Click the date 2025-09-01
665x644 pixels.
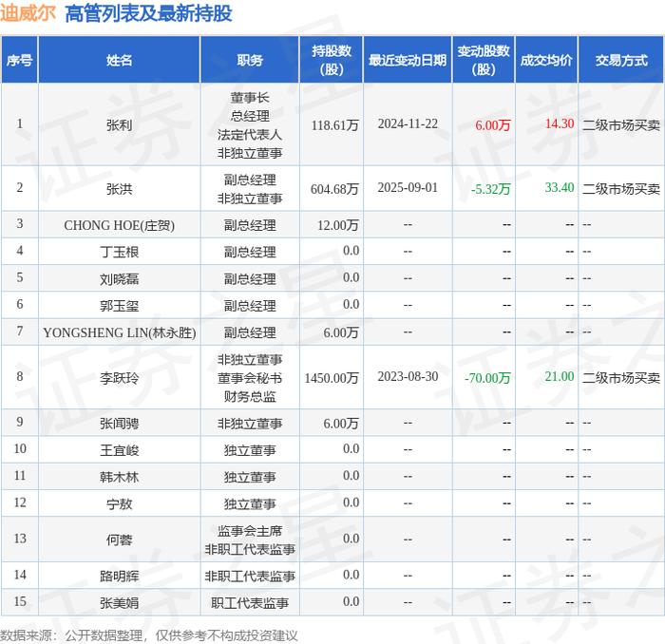pyautogui.click(x=408, y=187)
